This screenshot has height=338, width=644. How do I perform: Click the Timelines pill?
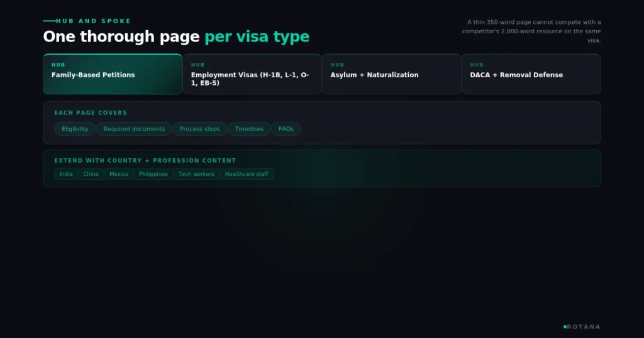(249, 129)
